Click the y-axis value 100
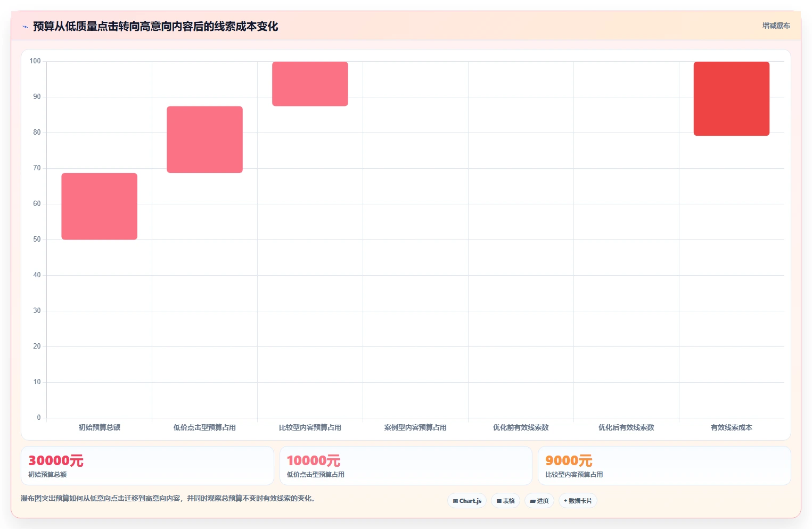 (x=35, y=61)
